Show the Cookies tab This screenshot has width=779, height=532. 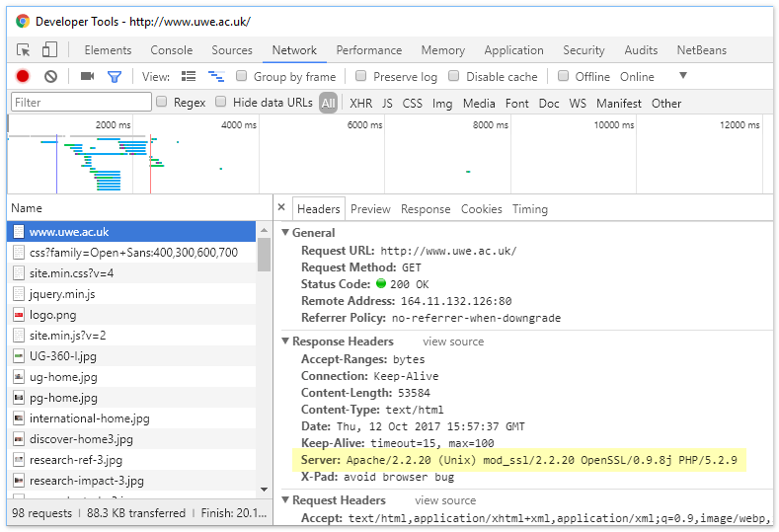(482, 209)
